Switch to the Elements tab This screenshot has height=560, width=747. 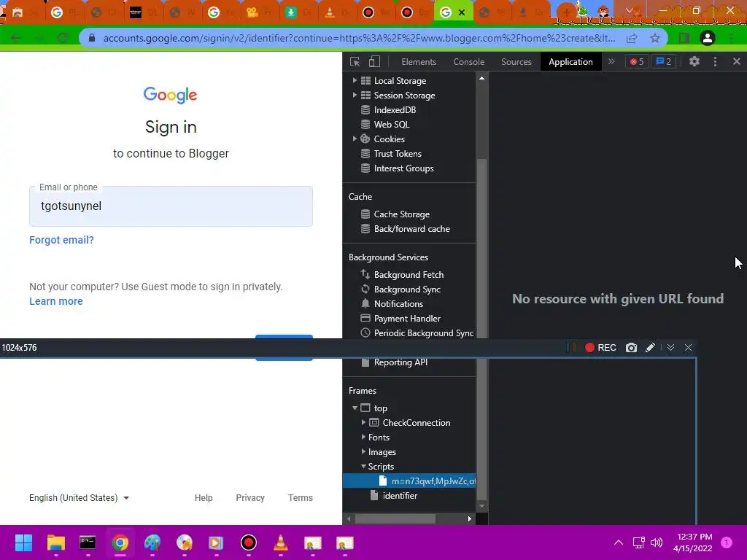click(419, 62)
